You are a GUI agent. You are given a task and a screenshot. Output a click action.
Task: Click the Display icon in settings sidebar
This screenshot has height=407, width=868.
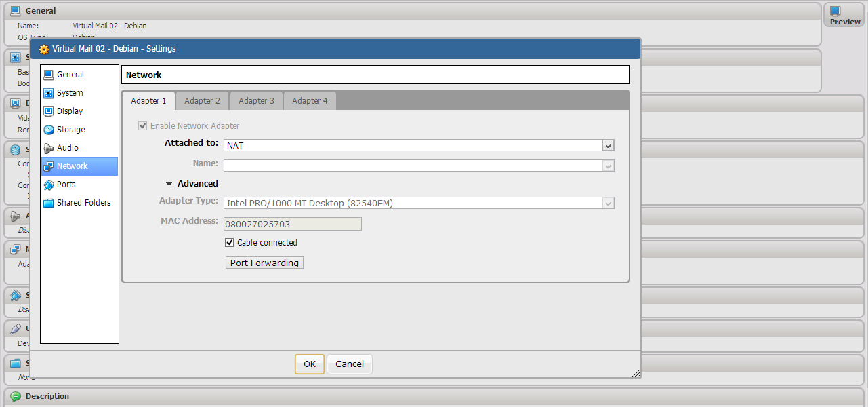point(49,111)
